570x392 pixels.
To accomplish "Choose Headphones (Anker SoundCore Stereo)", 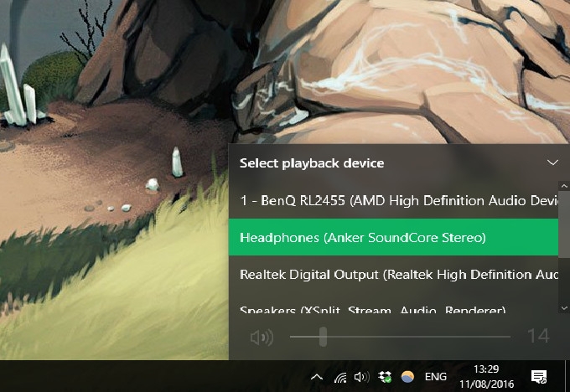I will pos(393,237).
